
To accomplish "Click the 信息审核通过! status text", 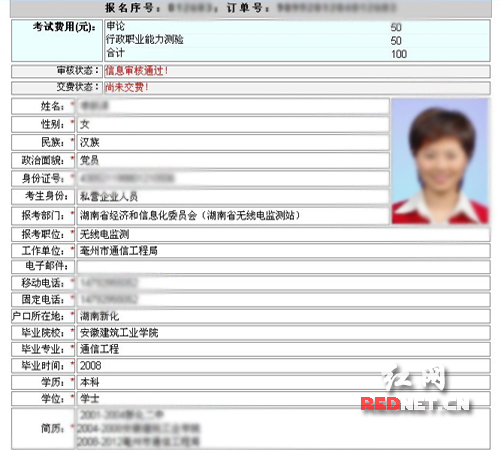I will tap(136, 71).
